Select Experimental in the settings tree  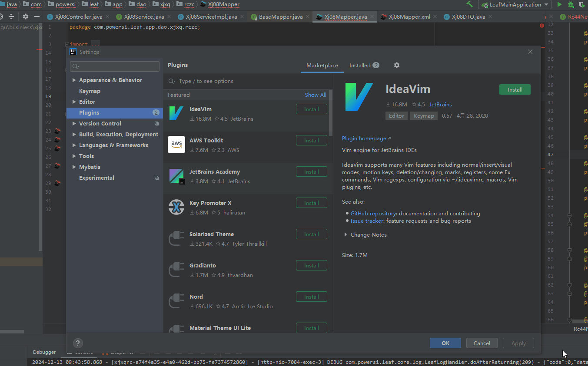(x=96, y=178)
